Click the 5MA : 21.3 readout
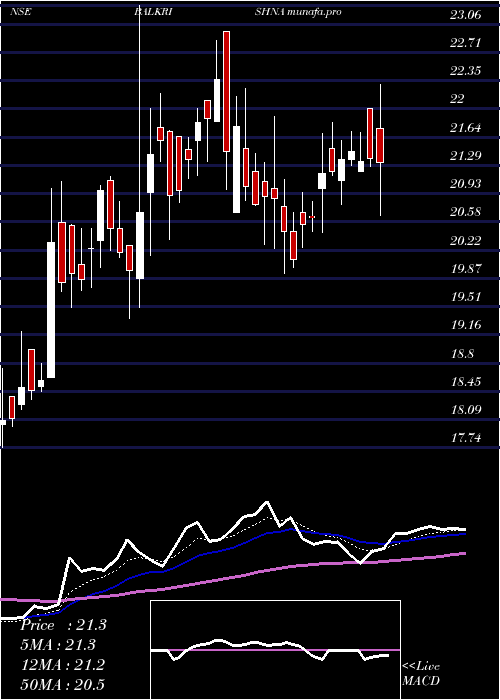 click(58, 645)
